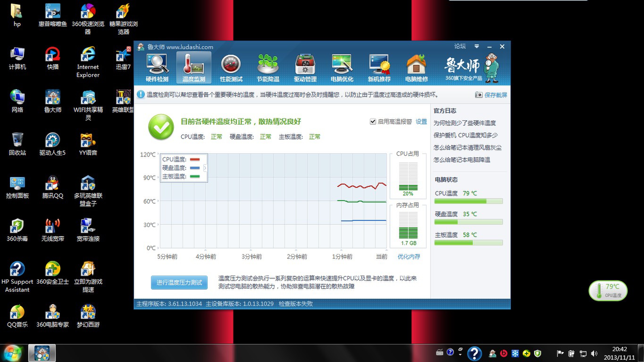
Task: Launch 糖果游戏浏览器 desktop icon
Action: 123,19
